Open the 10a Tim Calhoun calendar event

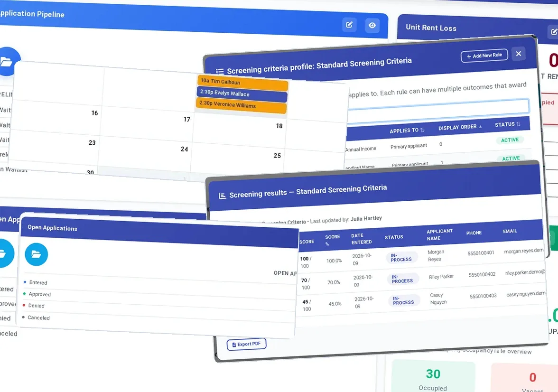[242, 83]
